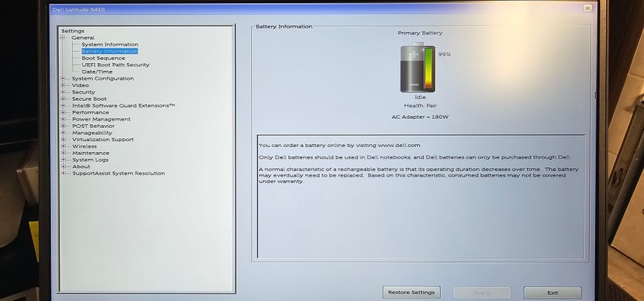The image size is (644, 301).
Task: Collapse the General tree node
Action: (x=63, y=38)
